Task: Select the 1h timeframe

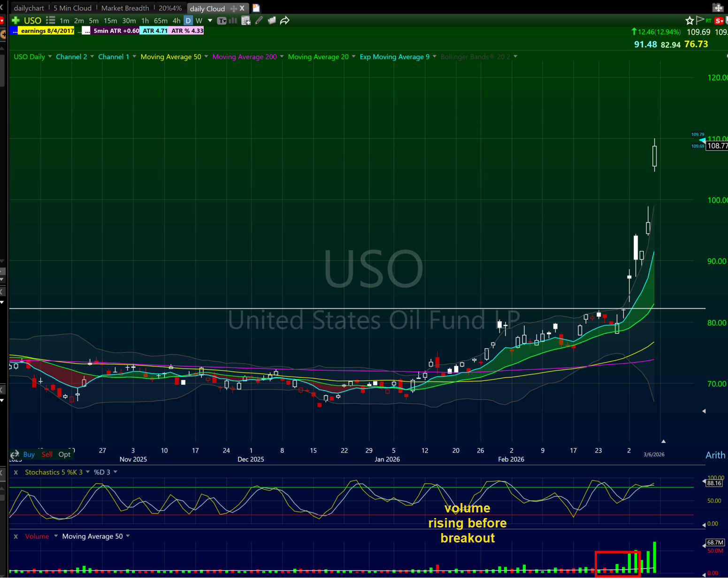Action: (145, 21)
